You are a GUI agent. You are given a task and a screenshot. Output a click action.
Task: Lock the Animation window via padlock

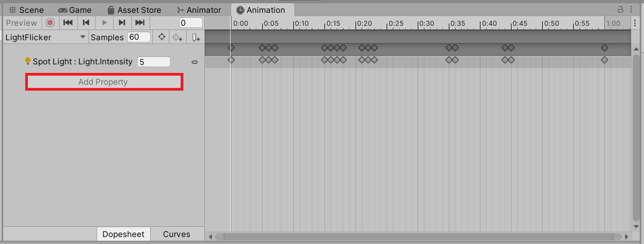pos(620,9)
